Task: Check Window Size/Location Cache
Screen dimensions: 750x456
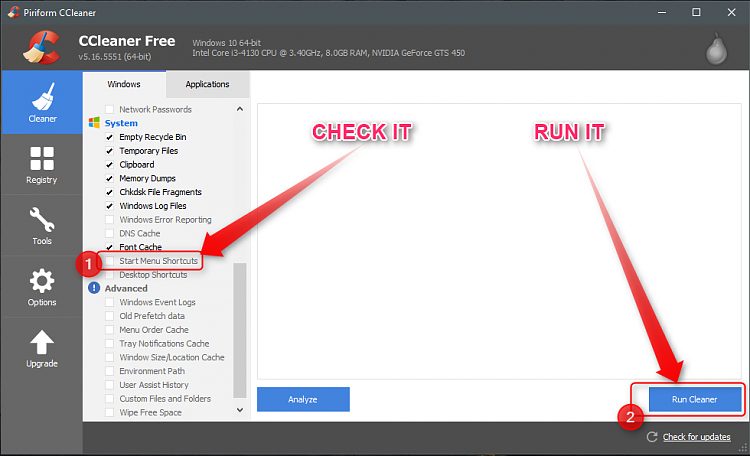Action: 110,357
